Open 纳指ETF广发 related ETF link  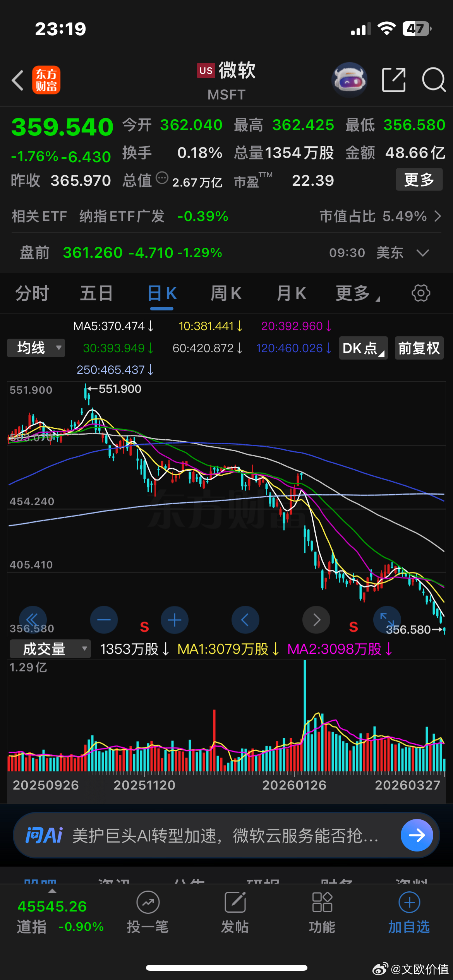tap(122, 216)
